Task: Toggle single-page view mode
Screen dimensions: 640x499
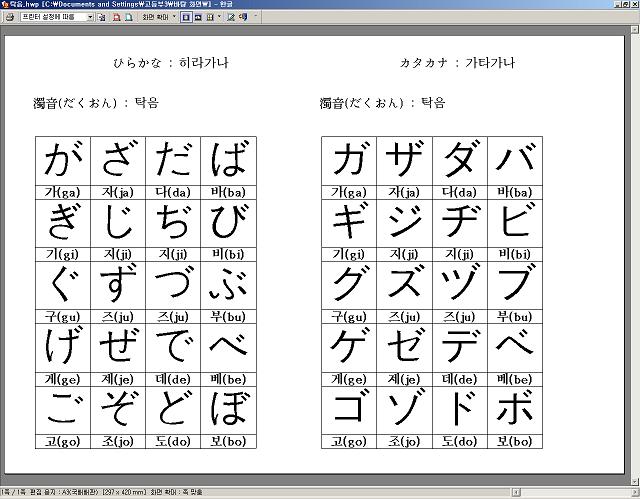Action: coord(185,17)
